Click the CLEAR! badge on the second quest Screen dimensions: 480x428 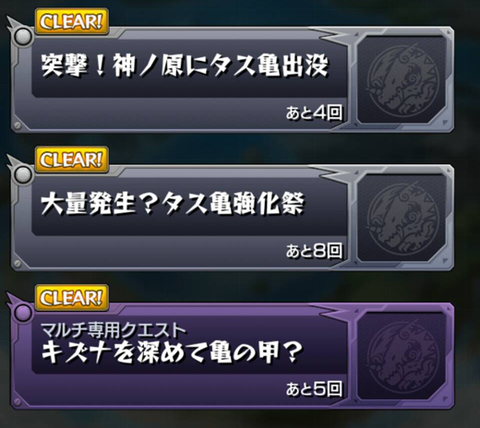click(72, 160)
